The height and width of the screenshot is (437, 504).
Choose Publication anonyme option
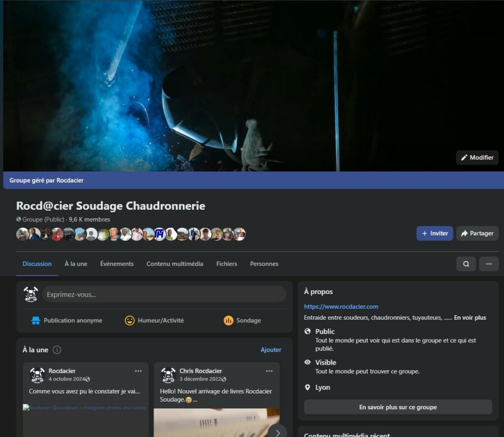click(66, 321)
